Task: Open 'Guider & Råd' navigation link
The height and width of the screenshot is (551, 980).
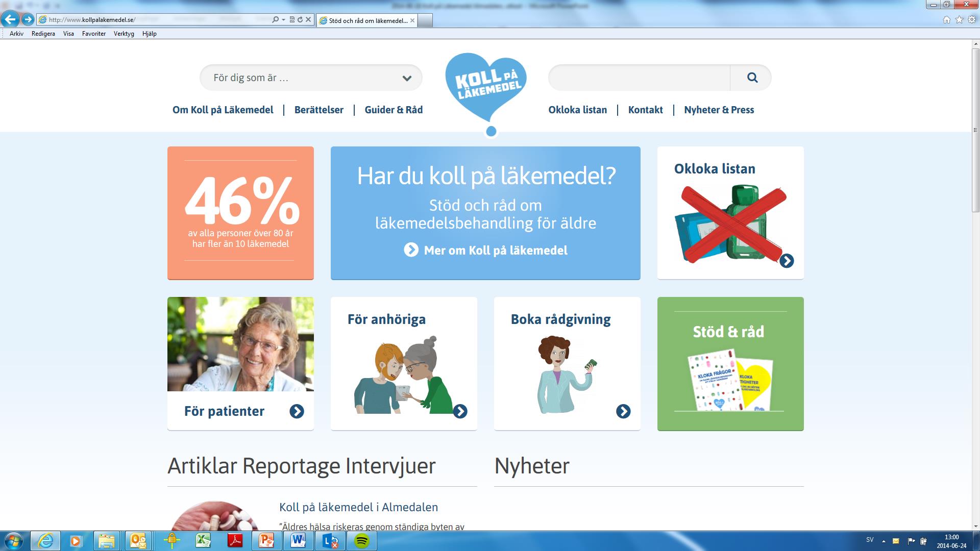Action: coord(394,110)
